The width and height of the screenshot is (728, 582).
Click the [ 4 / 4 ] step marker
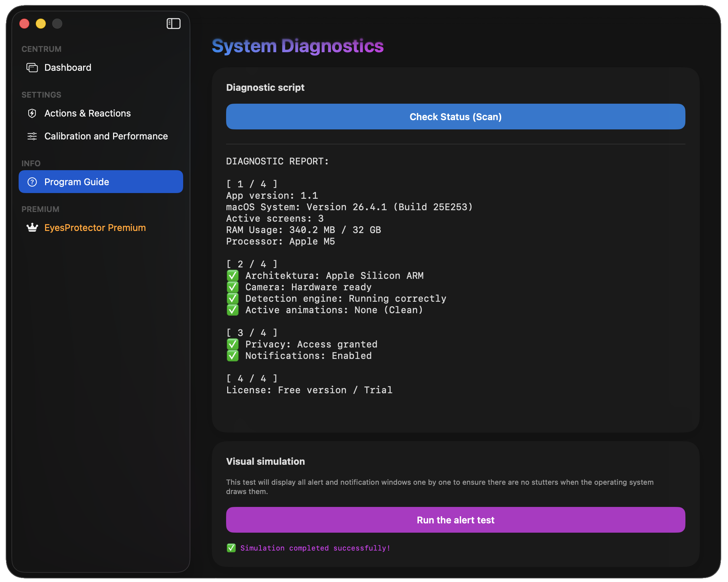coord(252,379)
